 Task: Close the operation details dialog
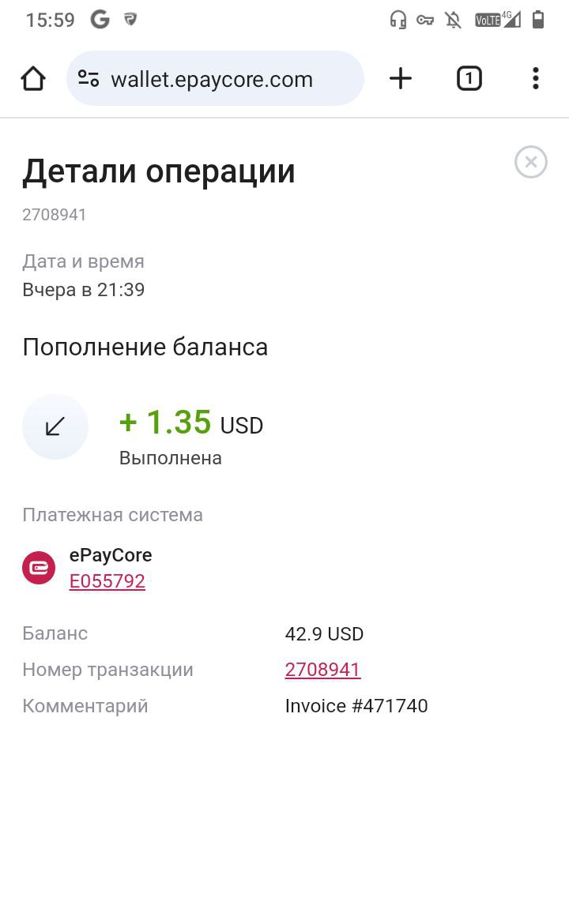[x=531, y=161]
